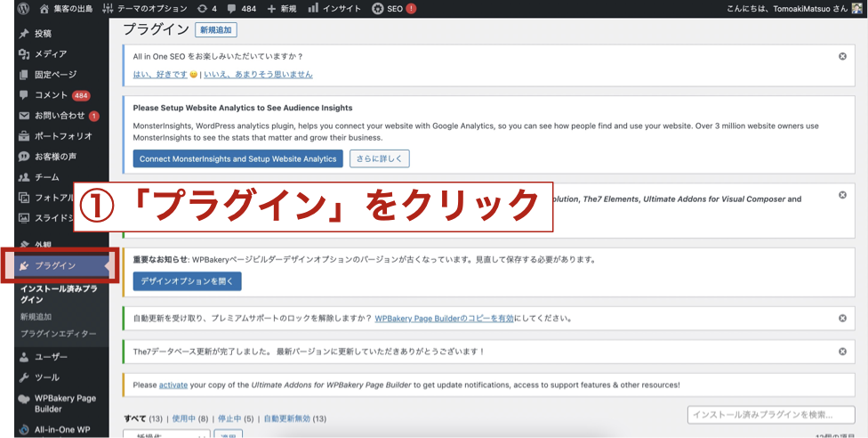Select プラグインエディター submenu item
Viewport: 868px width, 438px height.
pos(58,334)
